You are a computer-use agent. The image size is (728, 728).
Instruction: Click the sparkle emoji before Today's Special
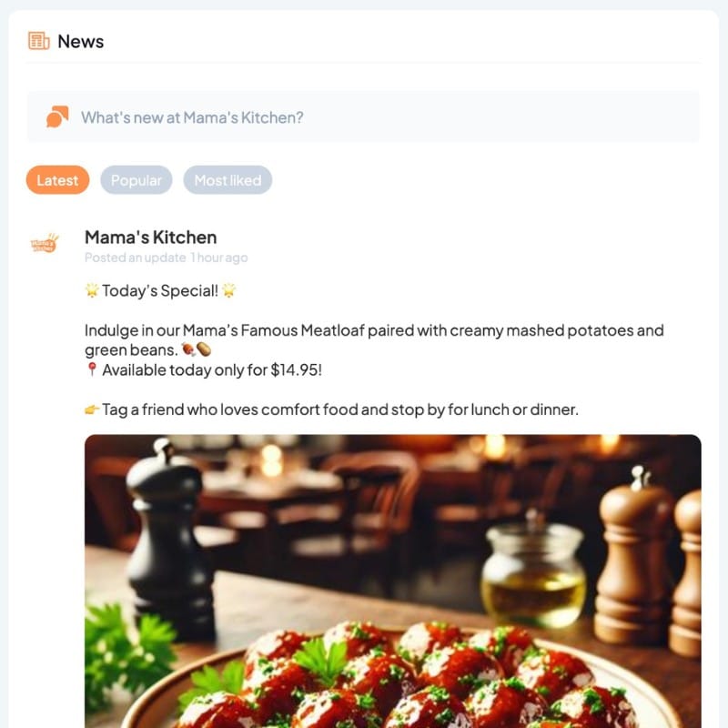pos(92,290)
